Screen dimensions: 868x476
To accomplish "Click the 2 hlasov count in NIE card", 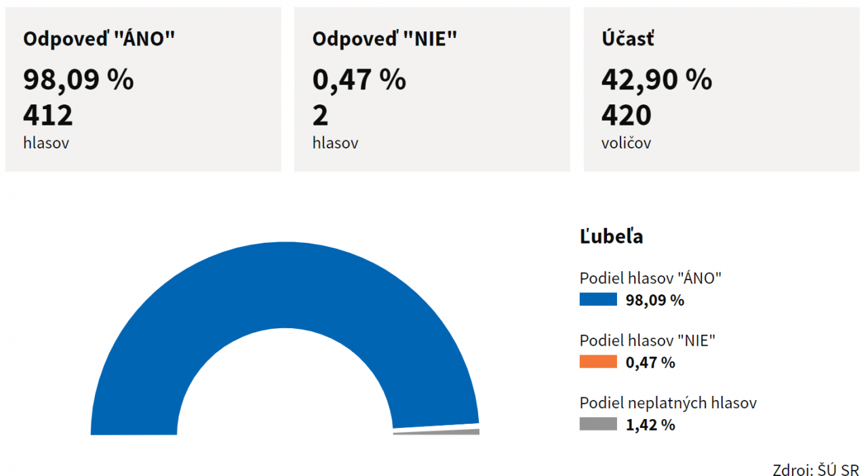I will (320, 115).
